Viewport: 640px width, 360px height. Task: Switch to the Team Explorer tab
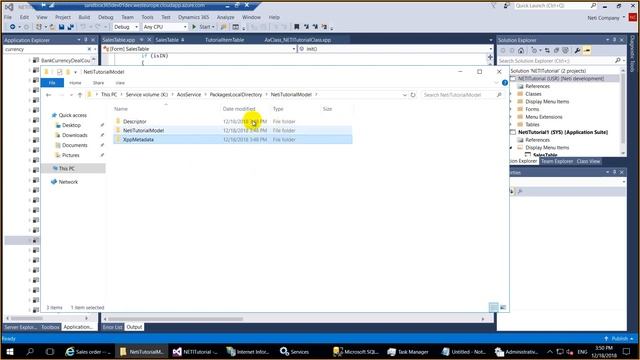pyautogui.click(x=557, y=161)
